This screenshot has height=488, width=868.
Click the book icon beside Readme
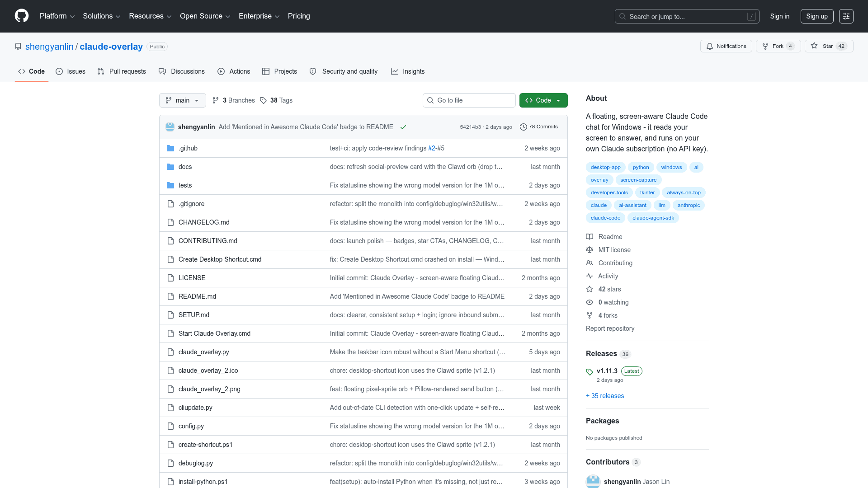tap(590, 237)
